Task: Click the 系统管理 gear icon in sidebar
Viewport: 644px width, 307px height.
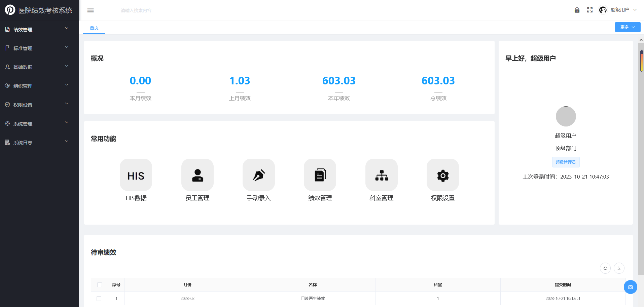Action: coord(7,123)
